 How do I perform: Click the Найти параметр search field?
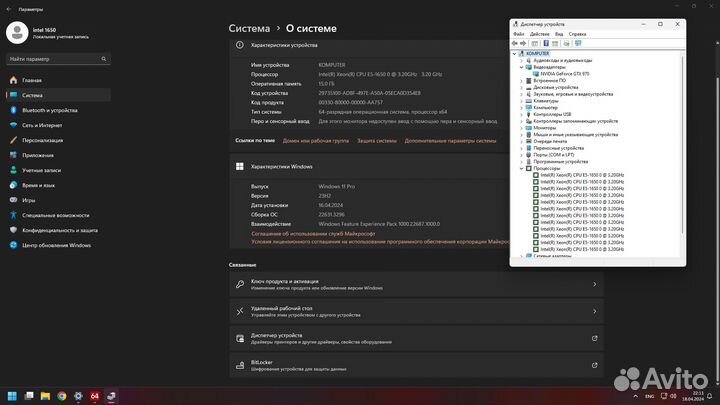[58, 59]
